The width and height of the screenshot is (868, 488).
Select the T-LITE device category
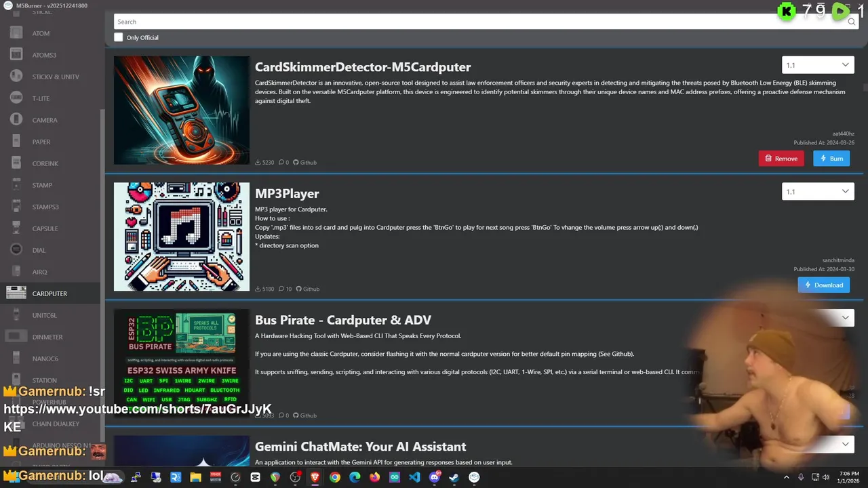(x=50, y=98)
